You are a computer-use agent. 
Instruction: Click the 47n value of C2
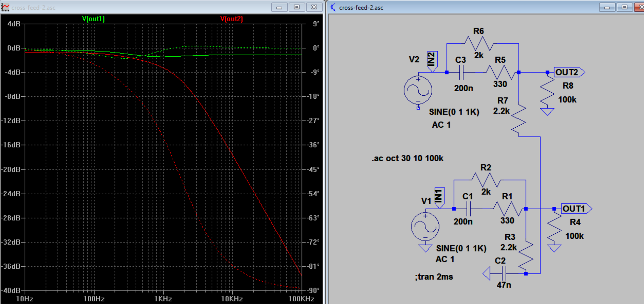click(504, 285)
